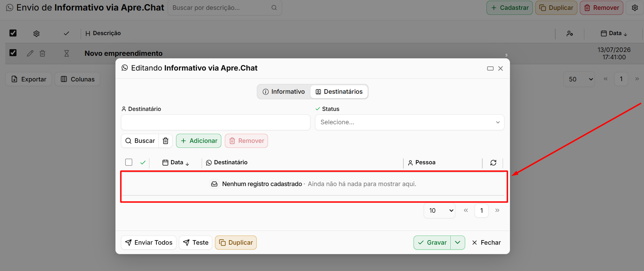Go to previous page in main list pagination

605,79
